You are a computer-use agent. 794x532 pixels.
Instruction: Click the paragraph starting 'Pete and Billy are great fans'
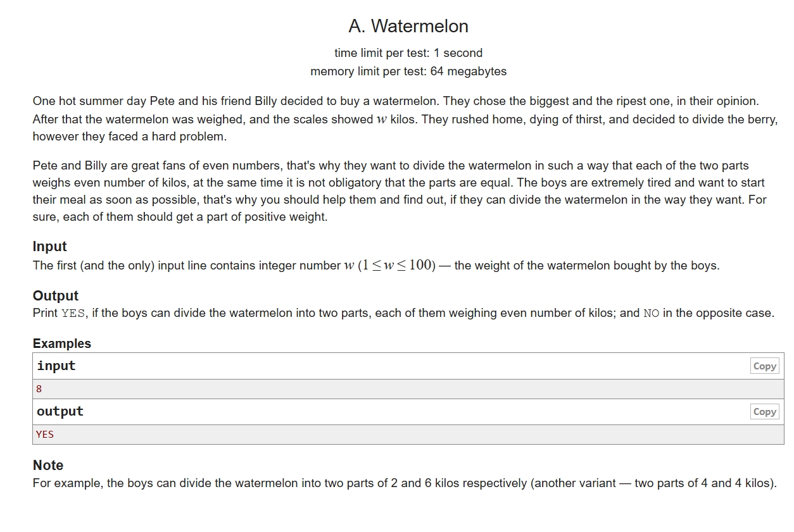pyautogui.click(x=399, y=191)
